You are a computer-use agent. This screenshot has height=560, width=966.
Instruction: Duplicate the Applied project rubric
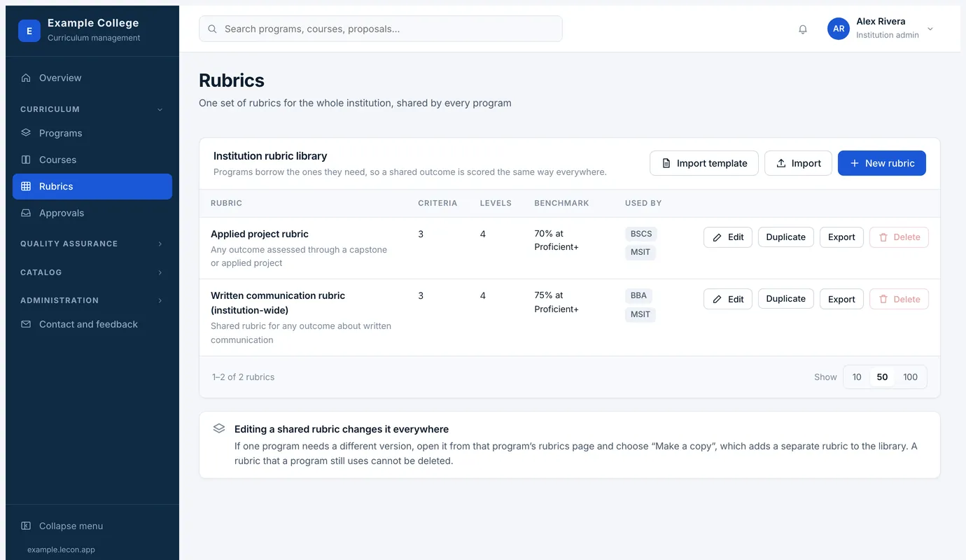[786, 237]
